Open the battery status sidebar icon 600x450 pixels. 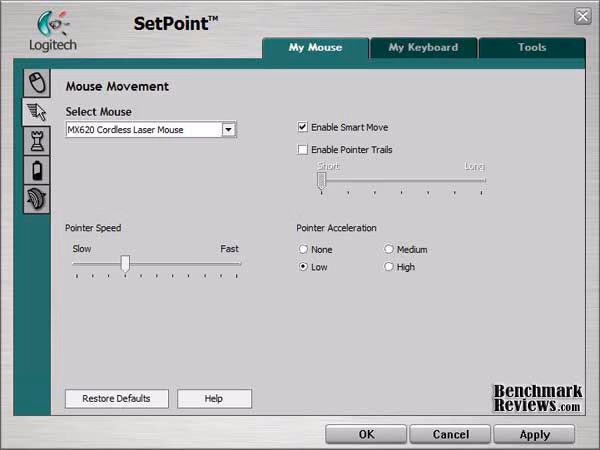click(37, 170)
